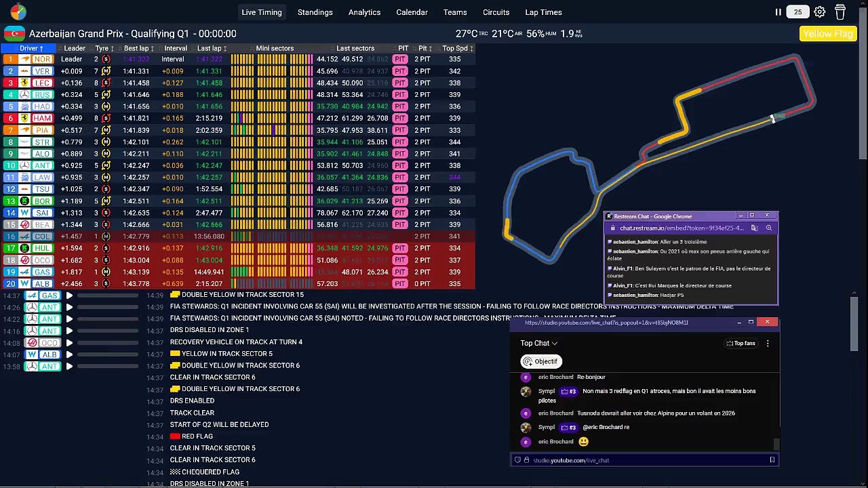
Task: Play the 14:07 ALB team radio clip
Action: pos(69,354)
